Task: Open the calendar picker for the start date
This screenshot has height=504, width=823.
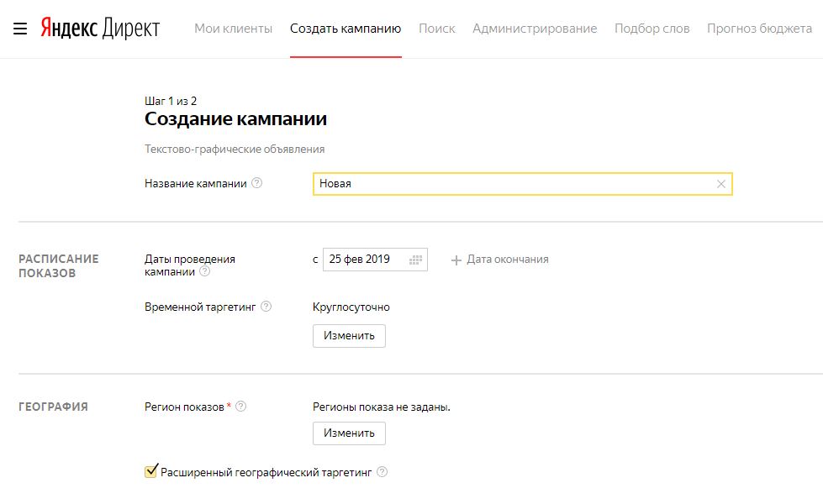Action: click(x=414, y=260)
